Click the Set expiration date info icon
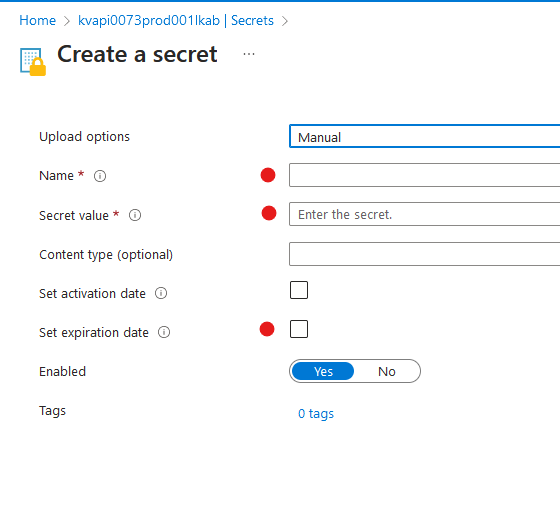Viewport: 560px width, 505px height. click(164, 332)
